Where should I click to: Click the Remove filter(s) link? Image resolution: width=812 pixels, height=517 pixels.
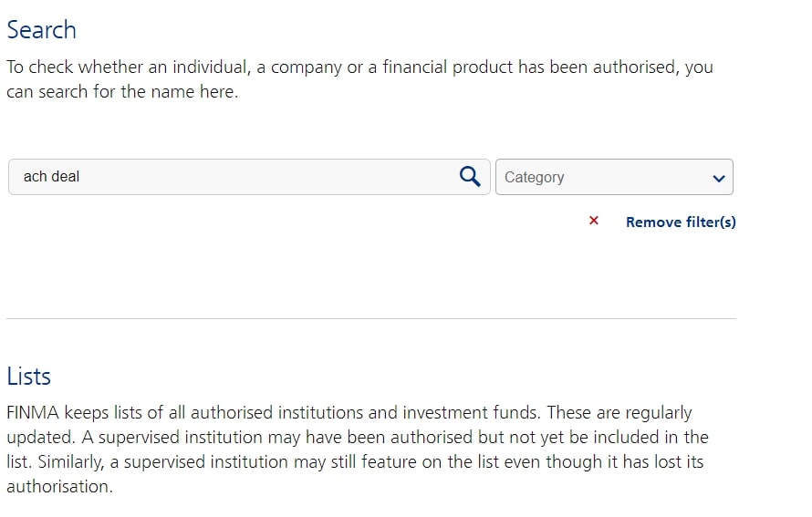pyautogui.click(x=681, y=222)
